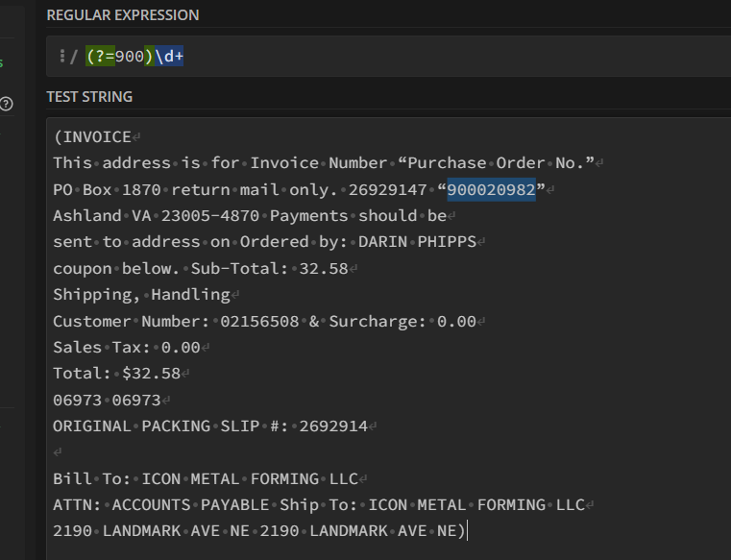Focus the empty area of the regular expression input
Image resolution: width=731 pixels, height=560 pixels.
(x=457, y=57)
